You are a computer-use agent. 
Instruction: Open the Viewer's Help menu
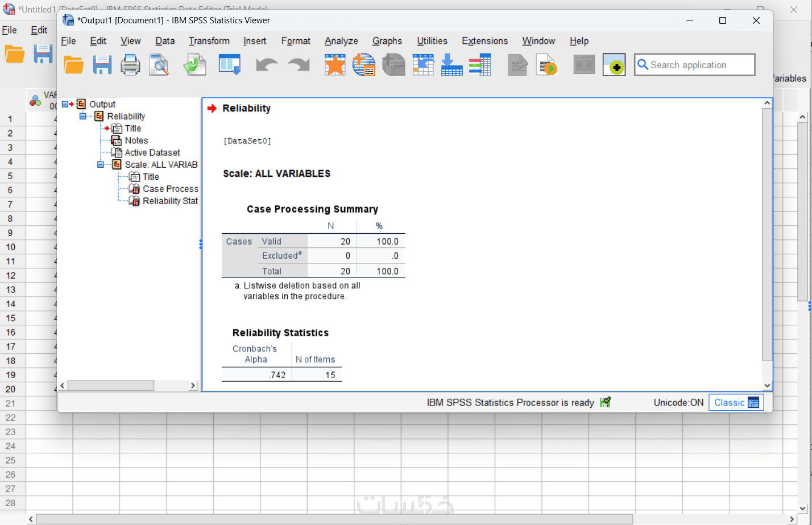coord(579,41)
